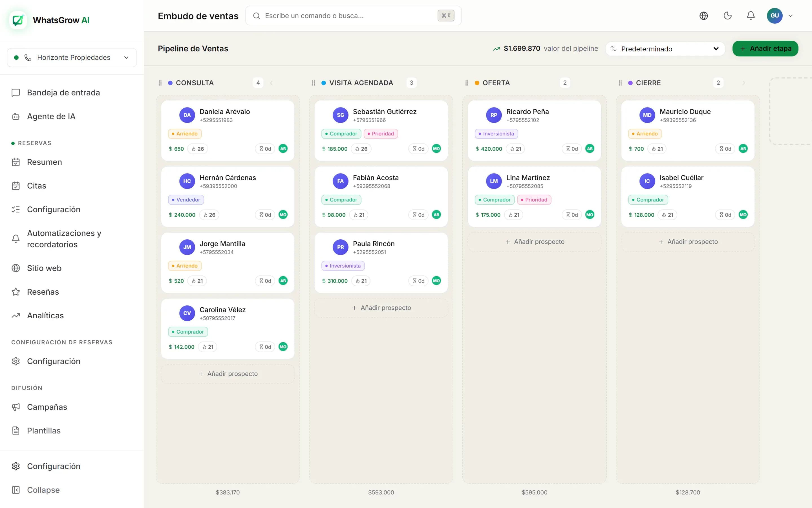Click Añadir etapa button
Image resolution: width=812 pixels, height=508 pixels.
click(x=765, y=49)
